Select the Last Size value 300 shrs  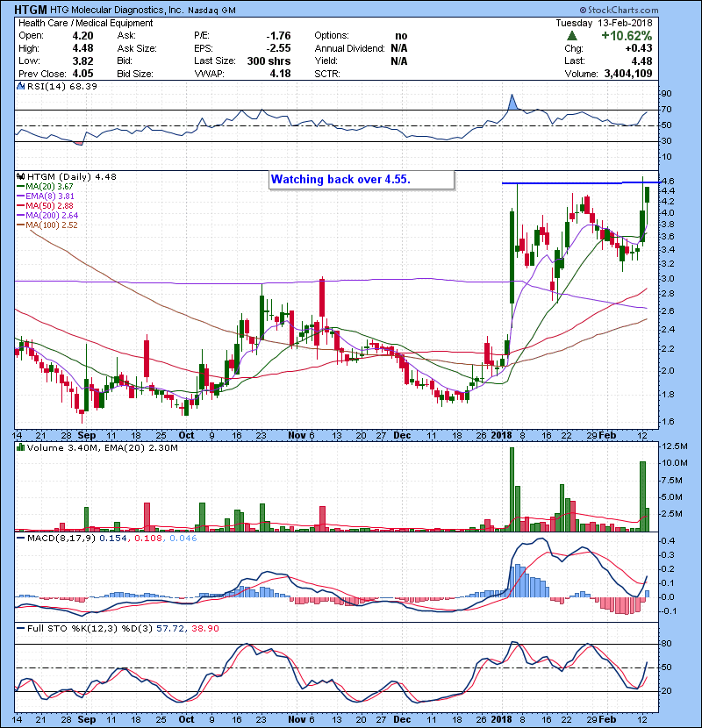pos(269,61)
